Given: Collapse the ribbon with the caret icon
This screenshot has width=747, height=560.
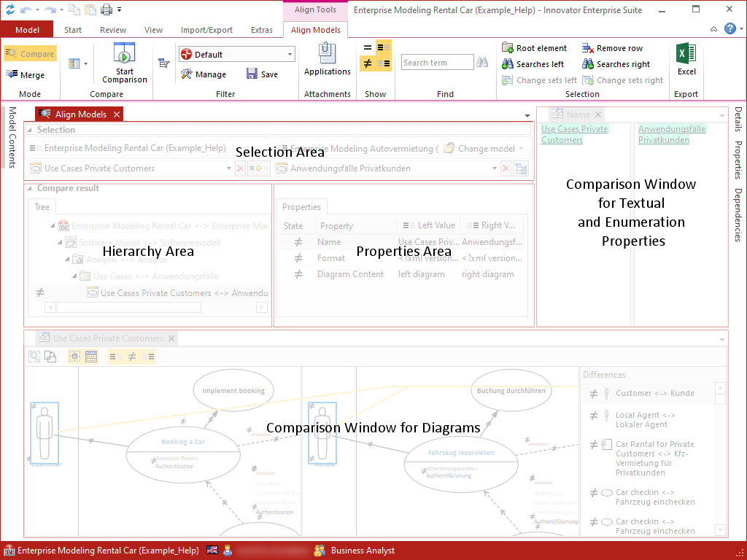Looking at the screenshot, I should [713, 29].
